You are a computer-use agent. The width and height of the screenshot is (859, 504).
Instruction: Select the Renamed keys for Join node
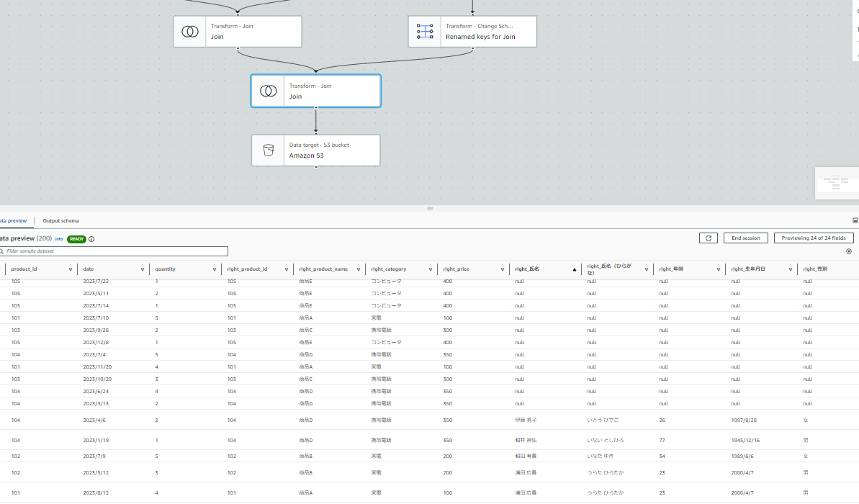pos(472,31)
